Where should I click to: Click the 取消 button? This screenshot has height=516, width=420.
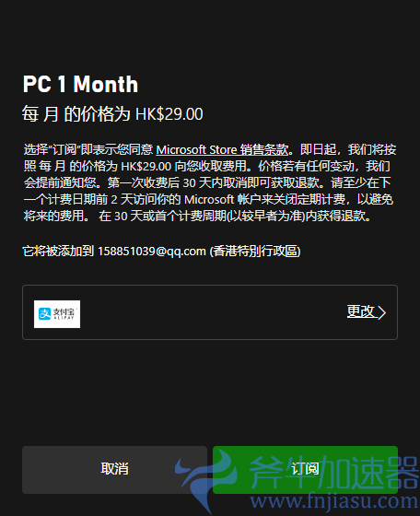pyautogui.click(x=114, y=470)
